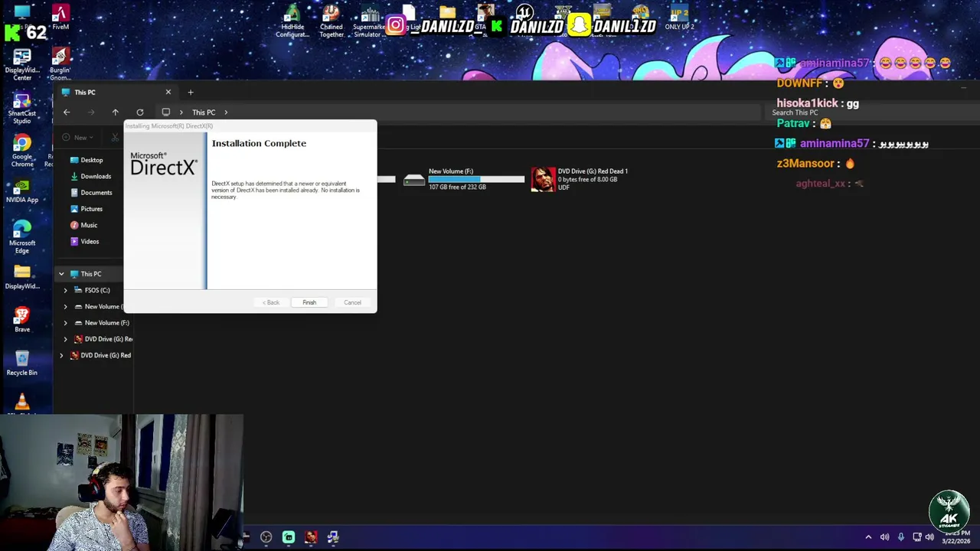Go back in File Explorer
The width and height of the screenshot is (980, 551).
point(67,112)
